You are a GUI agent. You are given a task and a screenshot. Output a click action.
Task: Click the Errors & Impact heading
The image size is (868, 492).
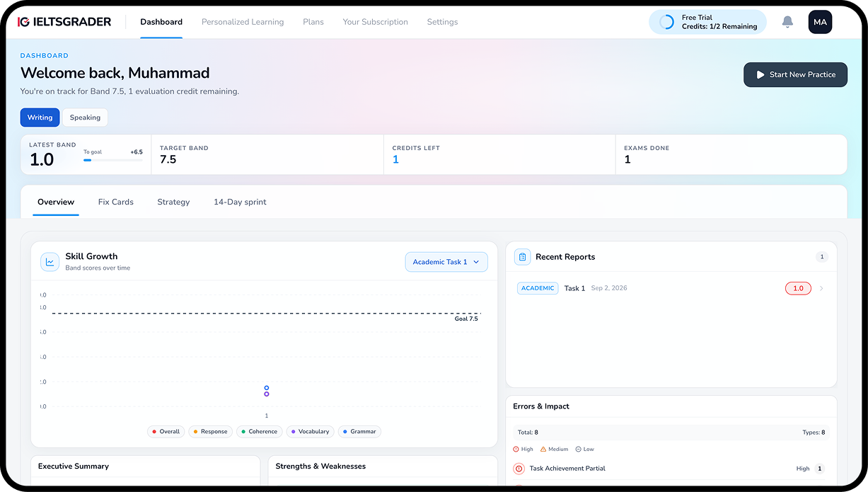(541, 406)
